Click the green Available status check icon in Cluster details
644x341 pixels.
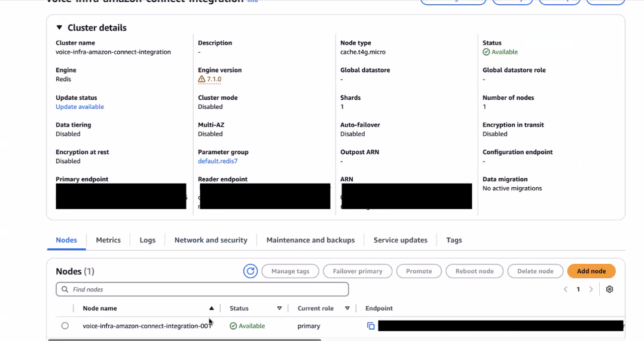pos(486,52)
